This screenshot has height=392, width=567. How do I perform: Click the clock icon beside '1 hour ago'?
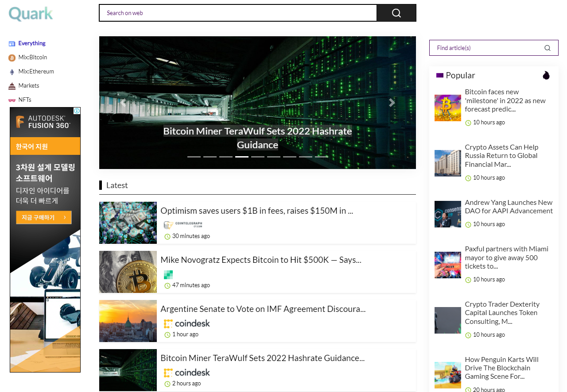(167, 335)
